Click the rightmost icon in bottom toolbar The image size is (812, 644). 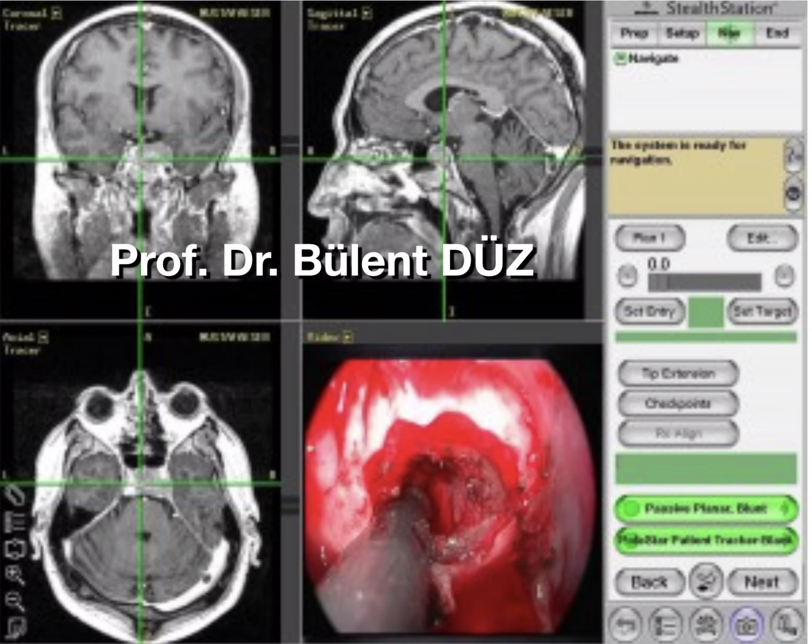[787, 624]
